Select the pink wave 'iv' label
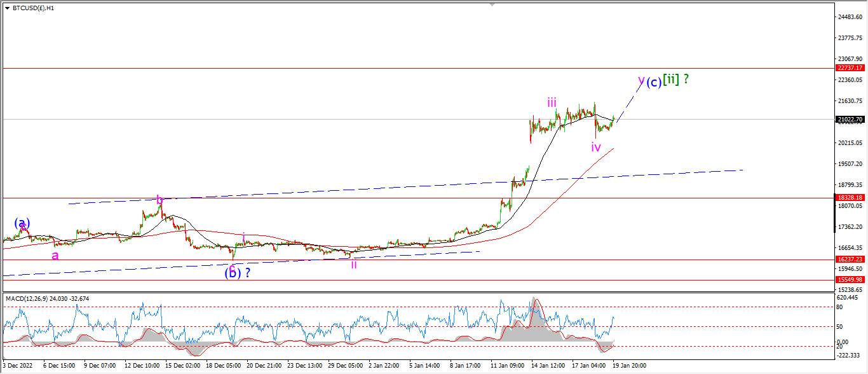The image size is (868, 374). click(x=595, y=147)
